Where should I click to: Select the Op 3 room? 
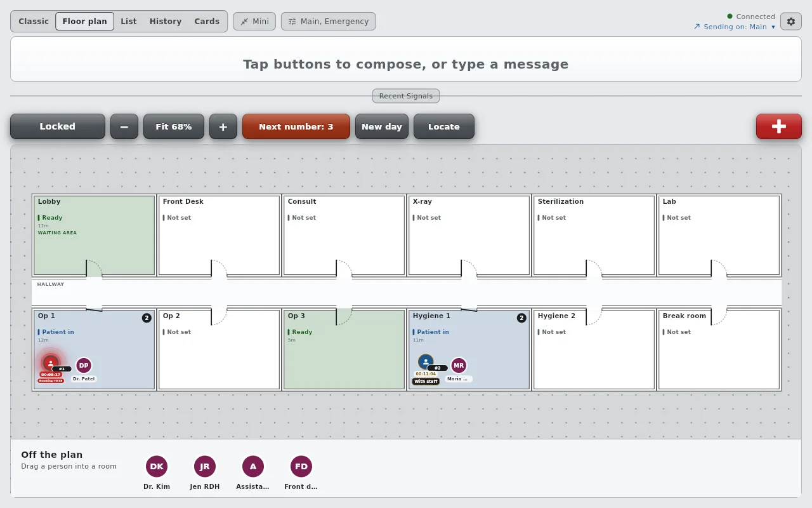click(344, 350)
